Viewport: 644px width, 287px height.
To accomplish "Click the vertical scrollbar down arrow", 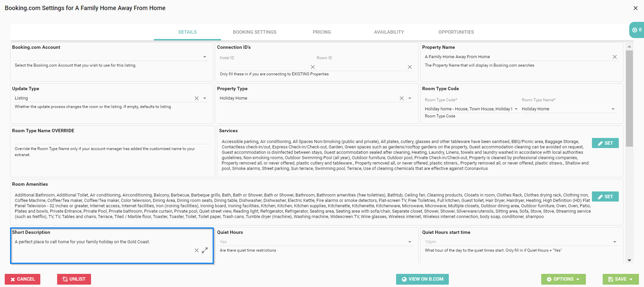I will pyautogui.click(x=629, y=260).
